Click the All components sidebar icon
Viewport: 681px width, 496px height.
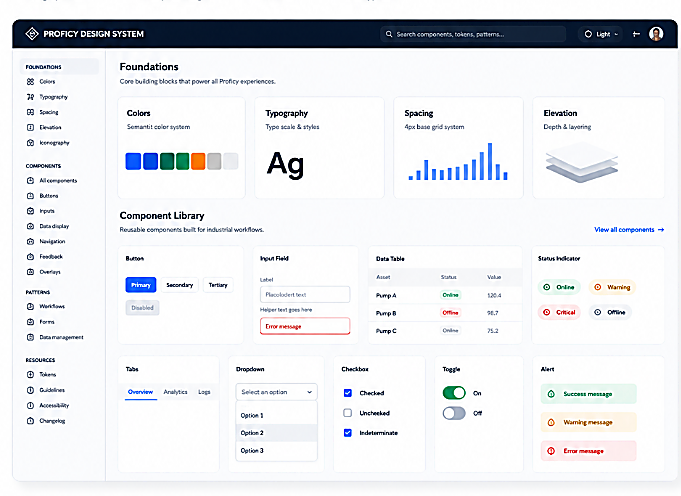pos(30,181)
